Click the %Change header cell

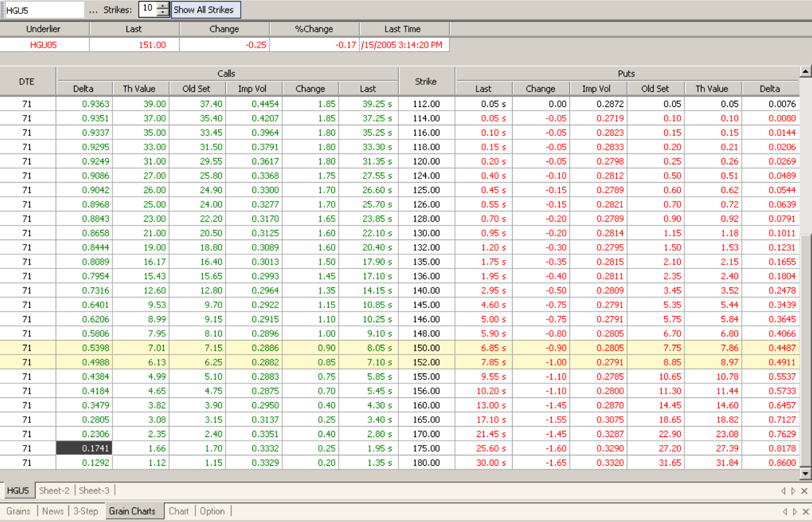(x=314, y=29)
